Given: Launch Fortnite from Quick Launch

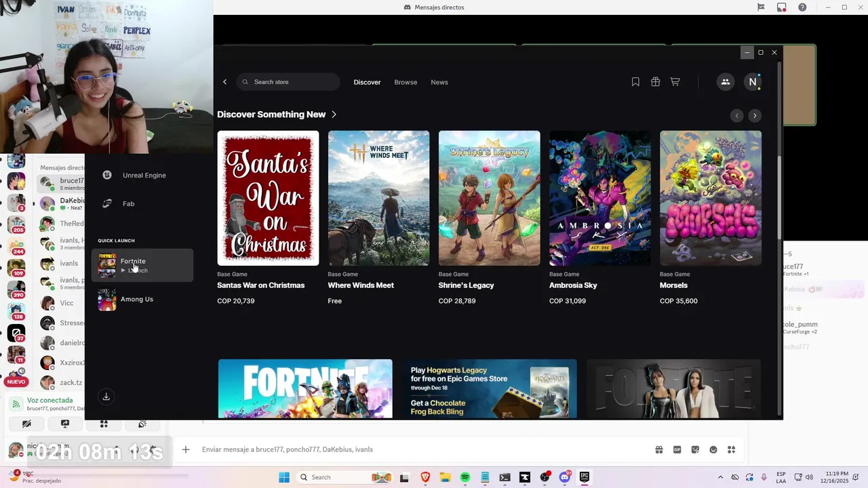Looking at the screenshot, I should [x=142, y=265].
